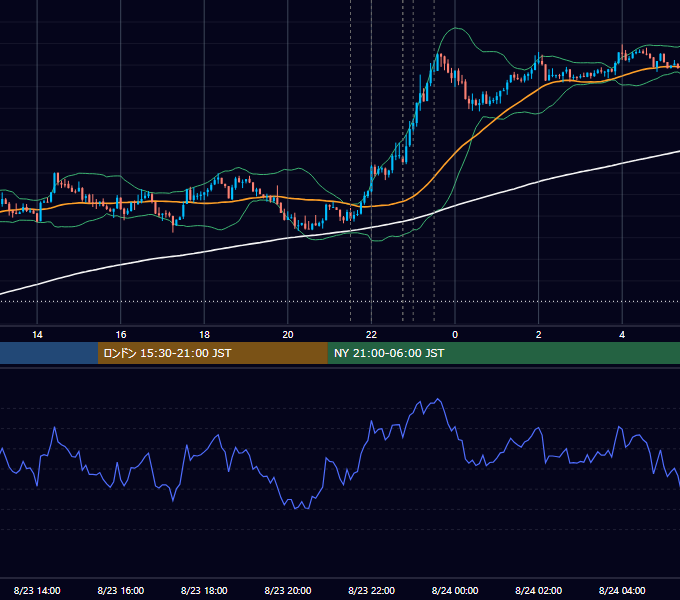This screenshot has height=600, width=680.
Task: Click the 8/24 04:00 time label
Action: [x=622, y=590]
